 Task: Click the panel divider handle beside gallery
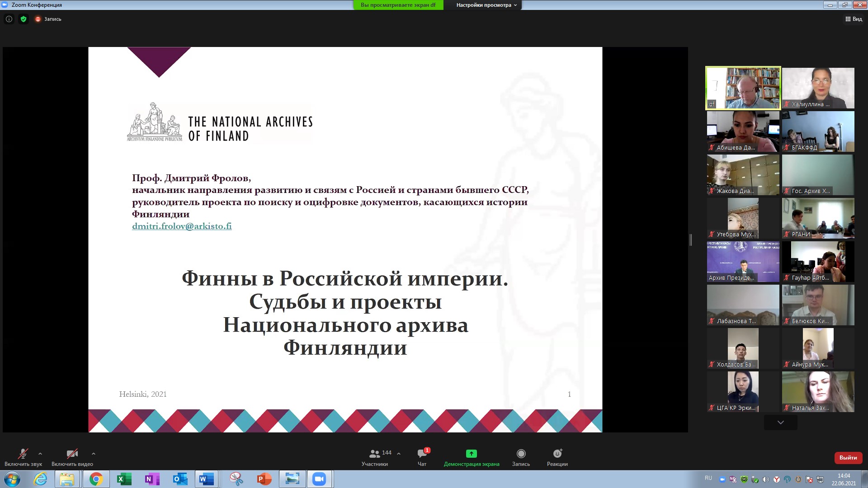point(691,240)
